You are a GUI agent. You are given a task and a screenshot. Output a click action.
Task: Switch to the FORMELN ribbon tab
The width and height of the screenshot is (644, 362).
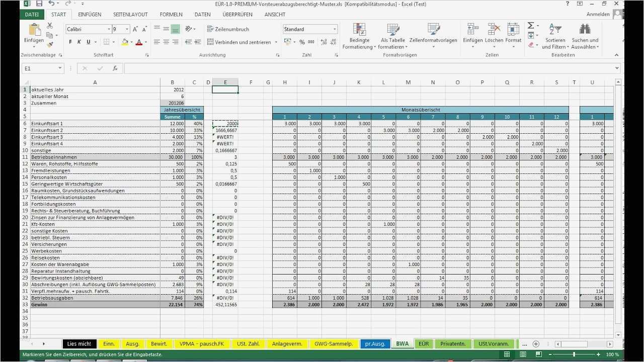point(171,14)
